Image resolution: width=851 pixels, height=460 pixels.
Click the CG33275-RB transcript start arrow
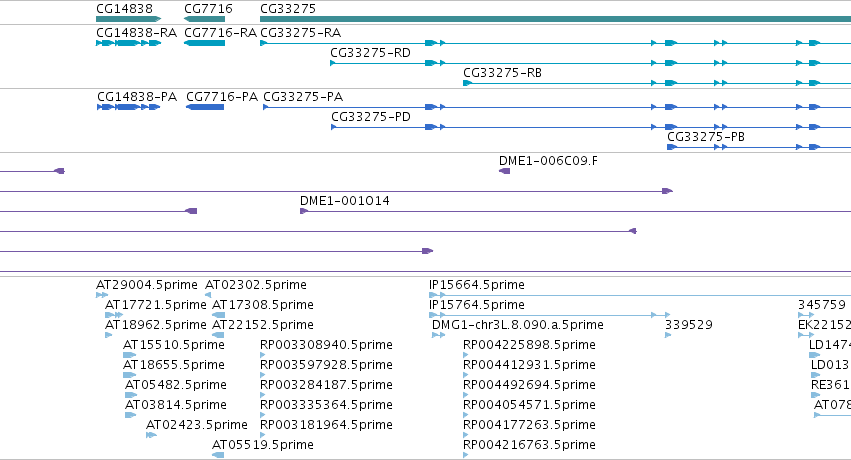(467, 83)
